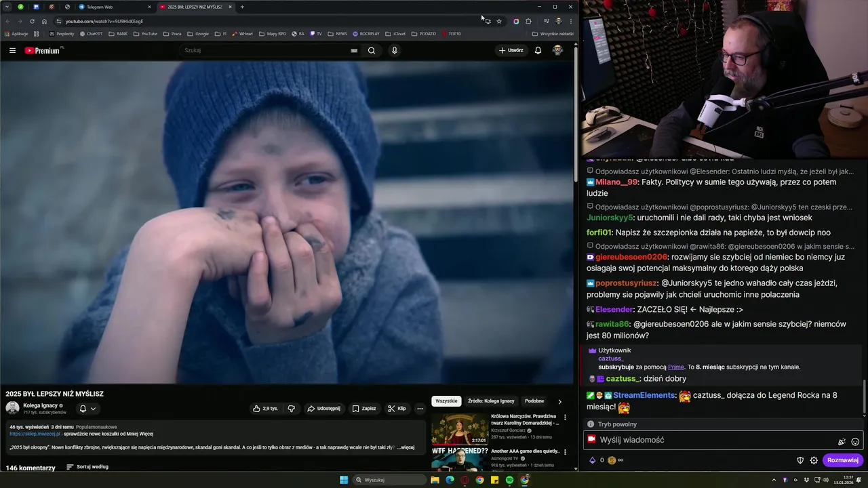Image resolution: width=868 pixels, height=488 pixels.
Task: Open the Królowa Narcyzów video thumbnail
Action: [459, 428]
